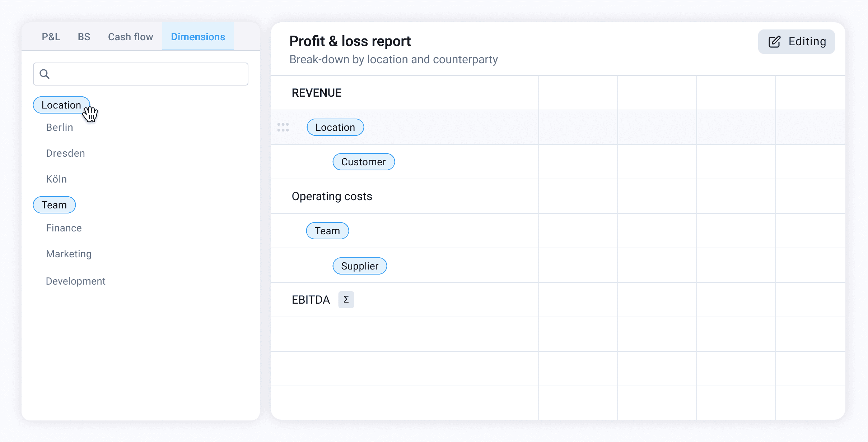
Task: Click the Marketing team entry
Action: [69, 254]
